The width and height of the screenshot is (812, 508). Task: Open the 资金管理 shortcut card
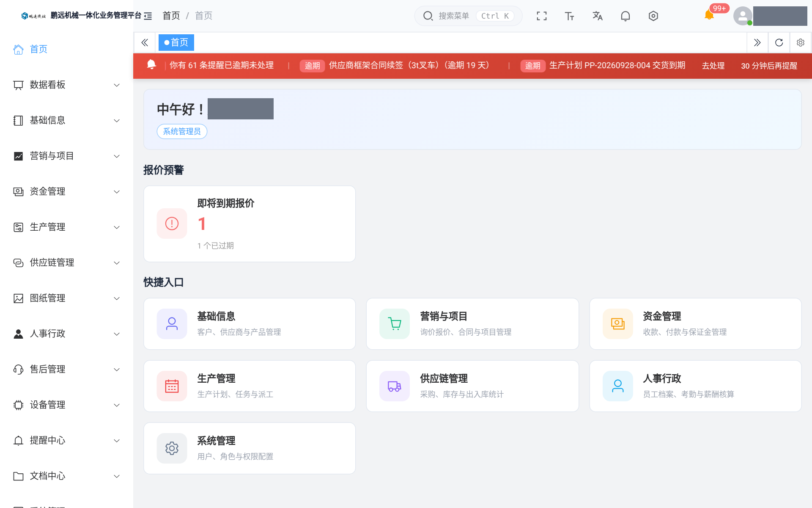coord(695,324)
